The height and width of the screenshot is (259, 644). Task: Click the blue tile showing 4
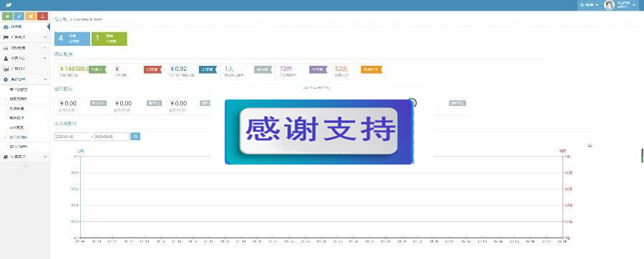[72, 39]
